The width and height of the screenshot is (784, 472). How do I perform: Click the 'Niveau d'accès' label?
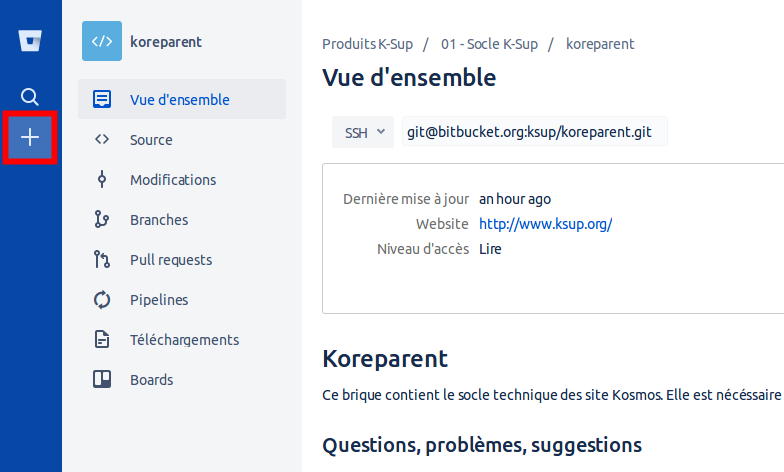[423, 249]
